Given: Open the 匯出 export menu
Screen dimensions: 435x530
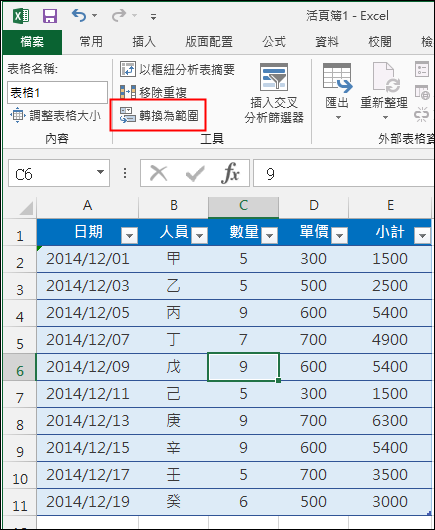Looking at the screenshot, I should tap(337, 91).
